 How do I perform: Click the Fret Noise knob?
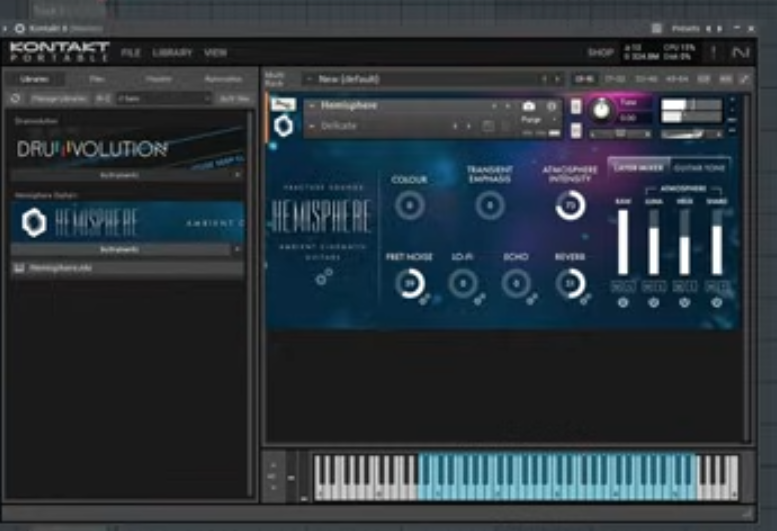tap(409, 283)
